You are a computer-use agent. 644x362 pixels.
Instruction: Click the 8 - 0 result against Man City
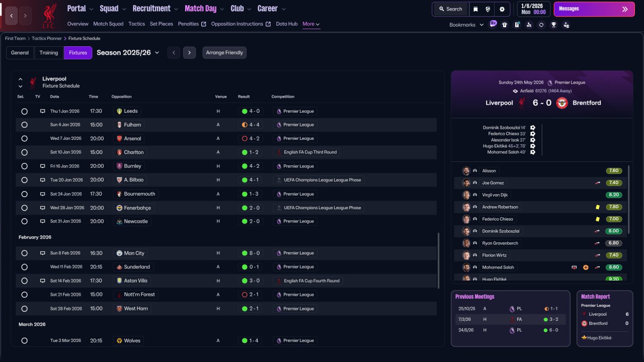251,253
